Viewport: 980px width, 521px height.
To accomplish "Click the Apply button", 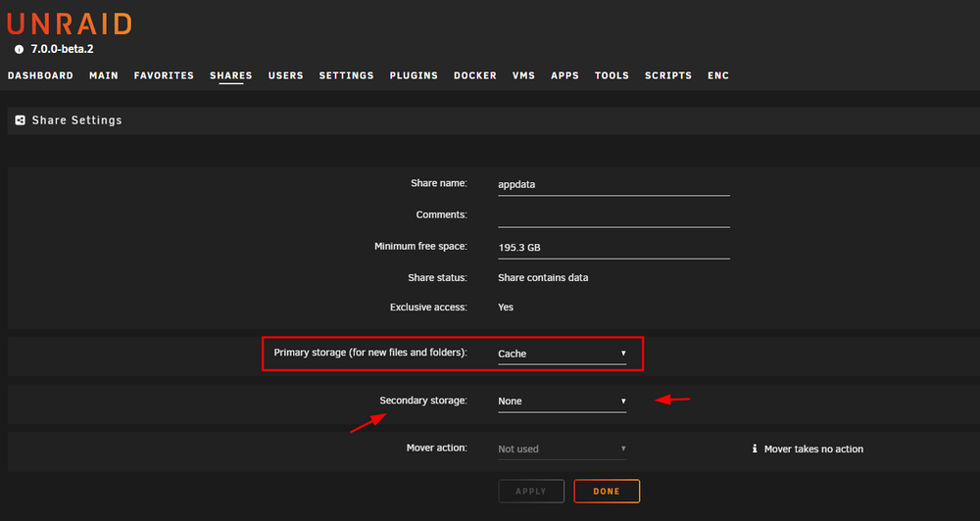I will (x=531, y=491).
